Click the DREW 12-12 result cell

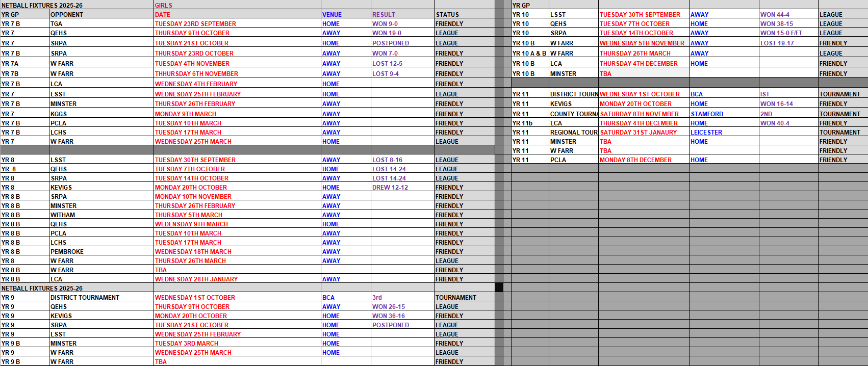point(390,188)
